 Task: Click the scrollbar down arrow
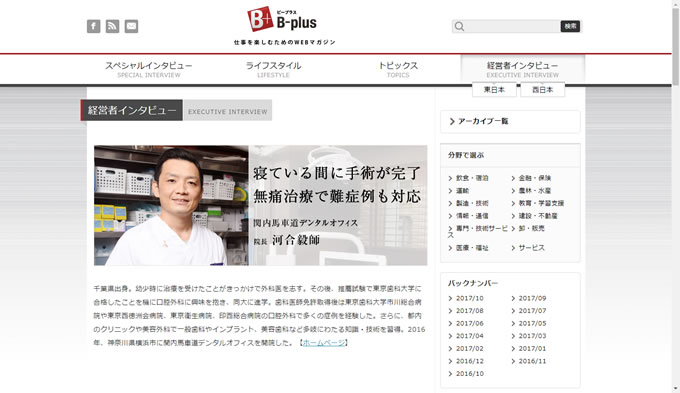point(676,389)
